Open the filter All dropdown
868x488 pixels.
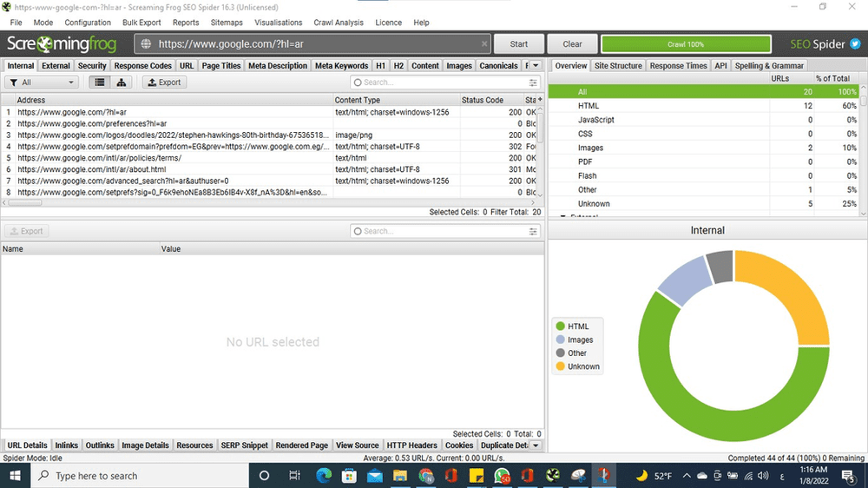(x=41, y=82)
